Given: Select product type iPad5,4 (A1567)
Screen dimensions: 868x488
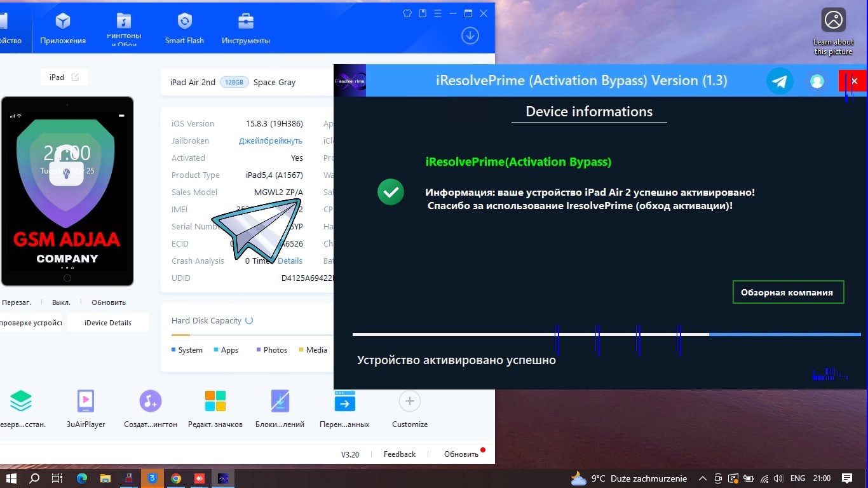Looking at the screenshot, I should pyautogui.click(x=275, y=175).
